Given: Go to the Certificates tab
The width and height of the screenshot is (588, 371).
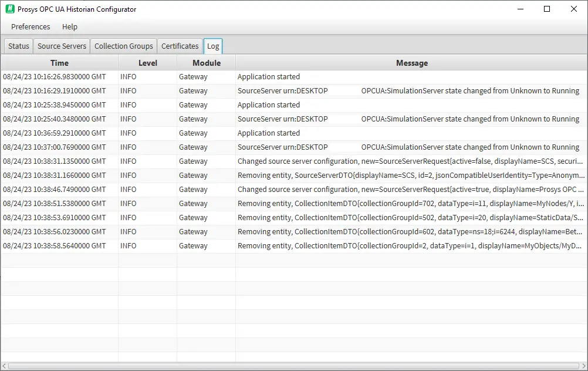Looking at the screenshot, I should 180,46.
